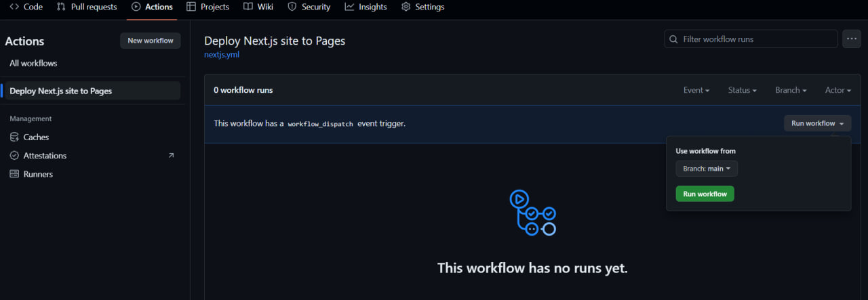This screenshot has width=868, height=300.
Task: Open Caches under Management
Action: point(92,137)
